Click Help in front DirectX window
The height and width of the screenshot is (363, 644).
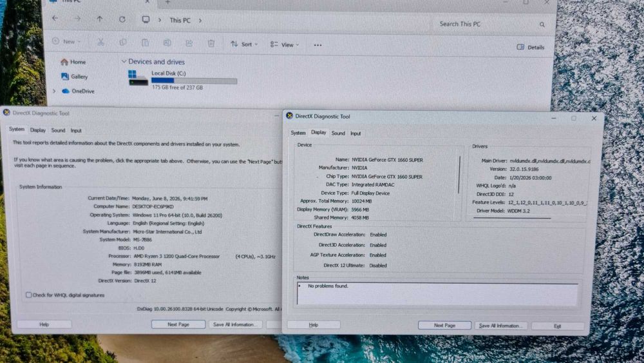point(314,325)
